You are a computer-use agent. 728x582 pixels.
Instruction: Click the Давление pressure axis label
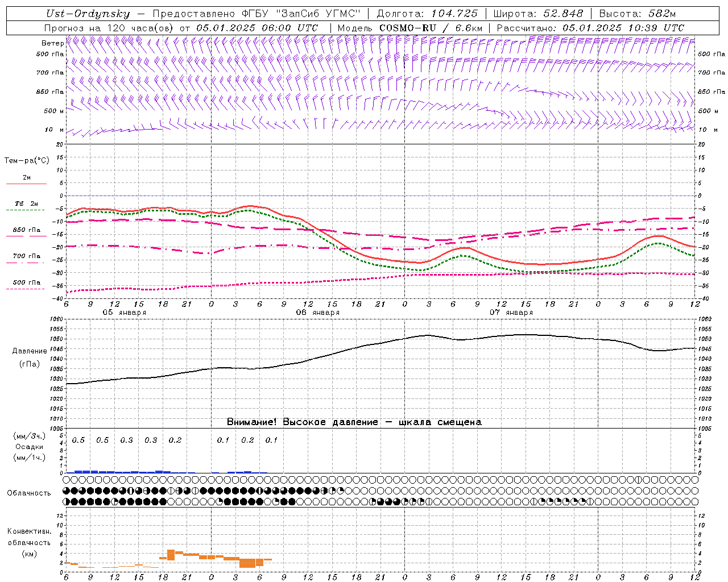point(30,351)
